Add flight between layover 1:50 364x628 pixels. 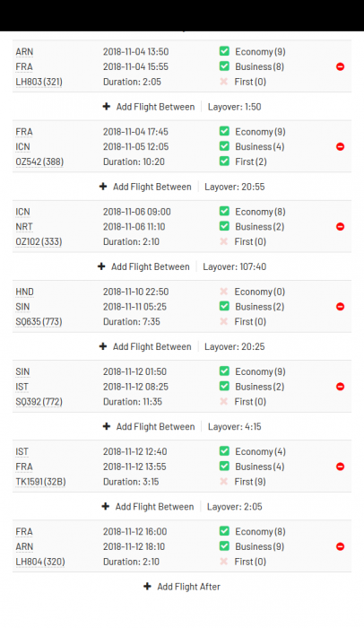[149, 107]
